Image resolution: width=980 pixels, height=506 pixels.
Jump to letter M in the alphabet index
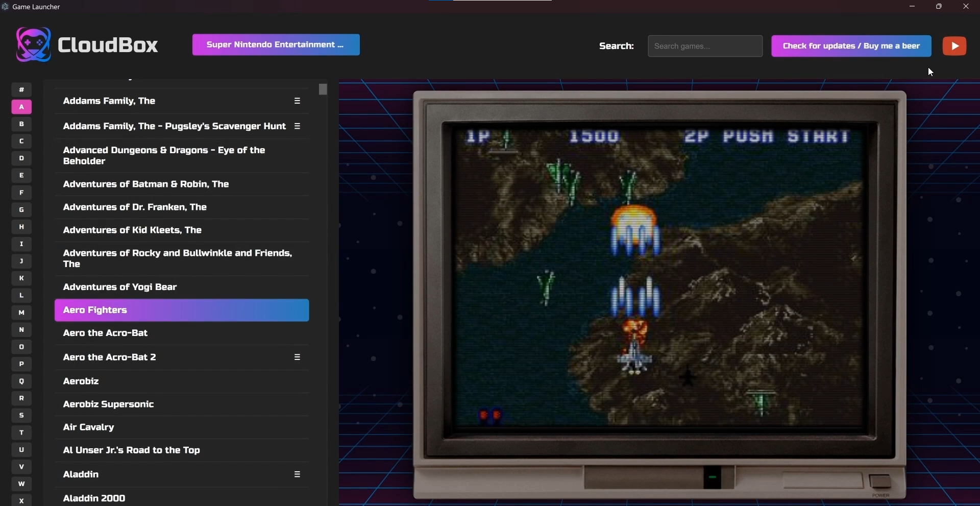point(21,313)
